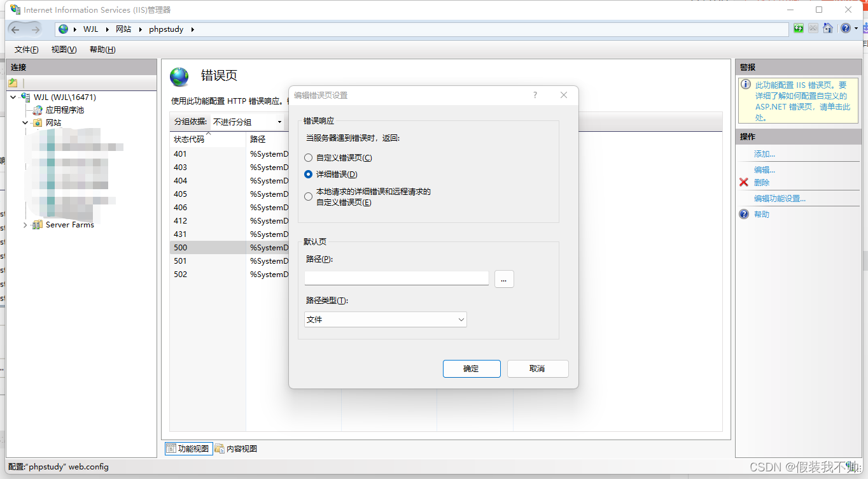Click the 编辑... action link
This screenshot has height=479, width=868.
tap(764, 170)
